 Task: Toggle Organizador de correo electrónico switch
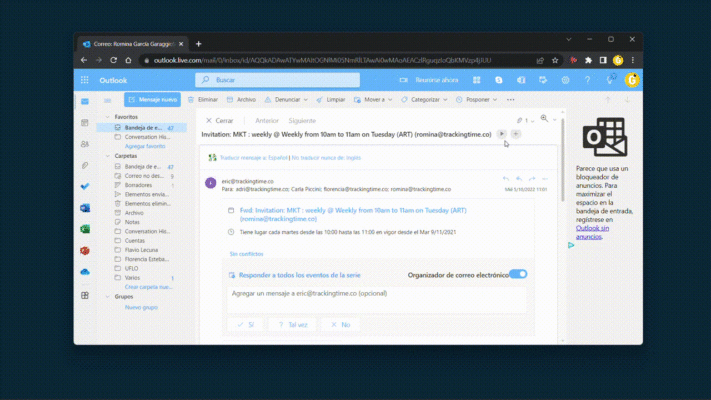(x=518, y=274)
